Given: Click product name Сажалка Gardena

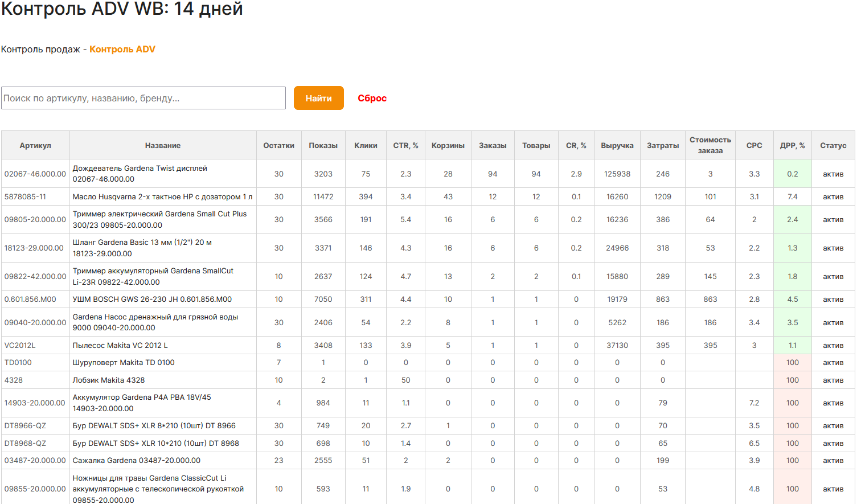Looking at the screenshot, I should (137, 460).
